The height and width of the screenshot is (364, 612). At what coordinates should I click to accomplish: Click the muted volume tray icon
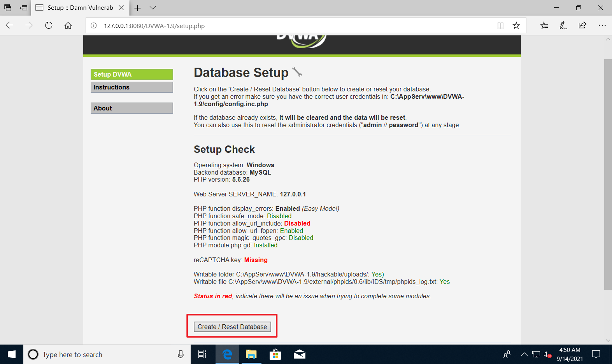tap(547, 354)
